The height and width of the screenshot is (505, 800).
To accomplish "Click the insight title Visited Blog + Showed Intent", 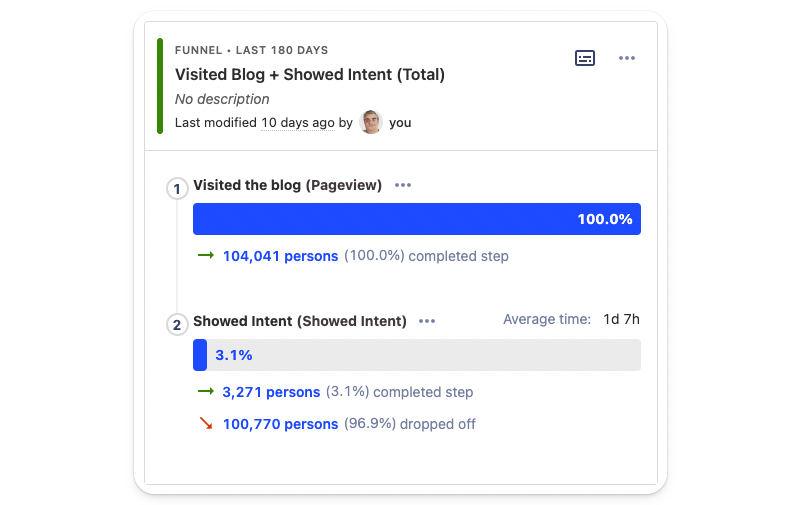I will 310,74.
